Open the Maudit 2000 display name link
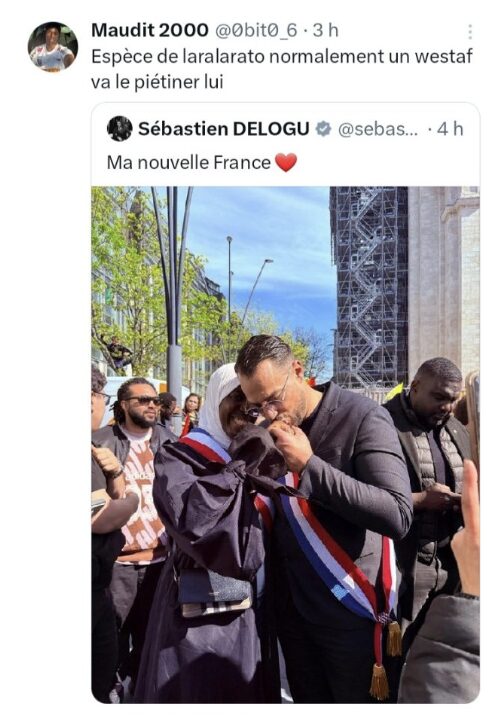Screen dimensions: 488x726 (x=150, y=31)
